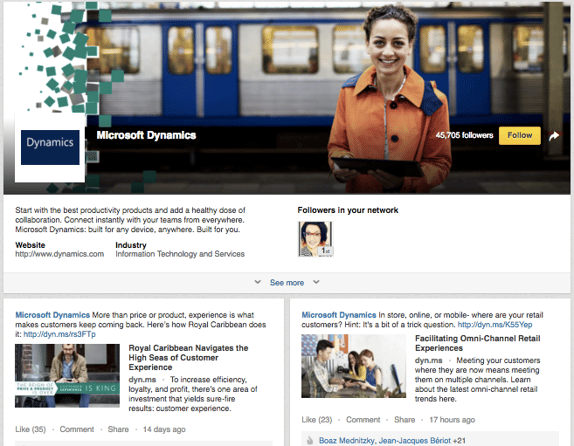
Task: Open Jean-Jacques Bériot's profile link
Action: (414, 441)
